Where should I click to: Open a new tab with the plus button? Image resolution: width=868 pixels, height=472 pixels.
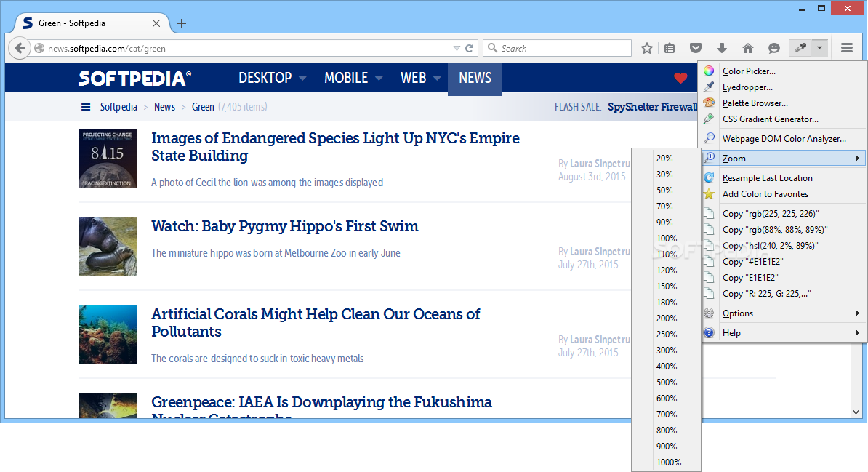tap(182, 23)
